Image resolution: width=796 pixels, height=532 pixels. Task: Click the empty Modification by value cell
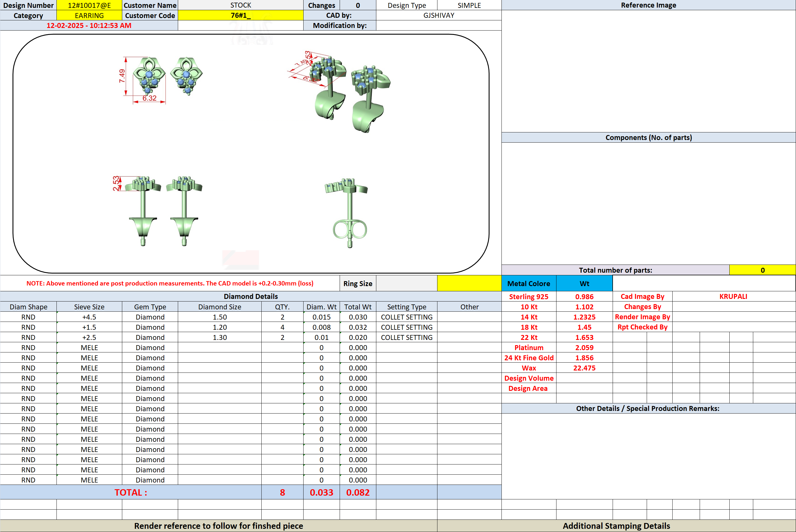439,25
